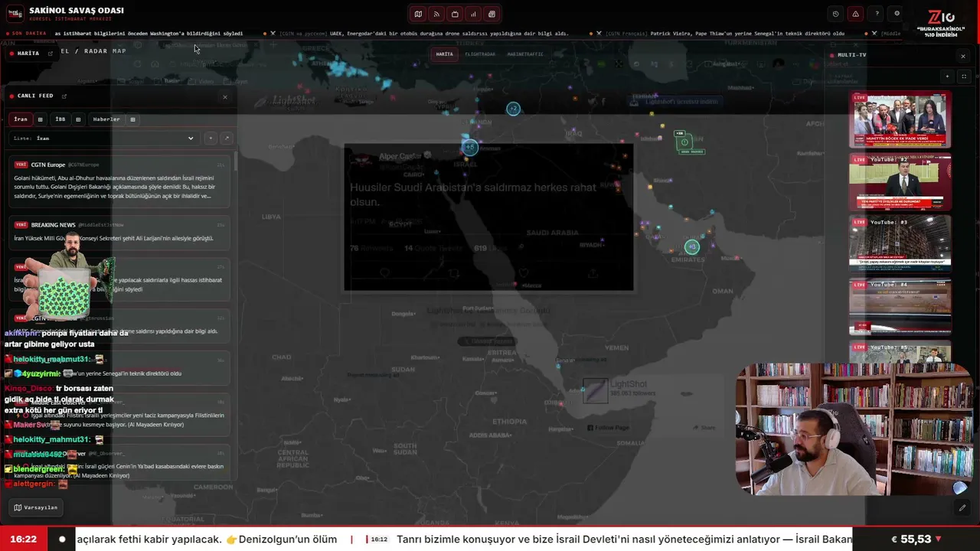The height and width of the screenshot is (551, 980).
Task: Expand Multi-TV grid to fullscreen
Action: 964,77
